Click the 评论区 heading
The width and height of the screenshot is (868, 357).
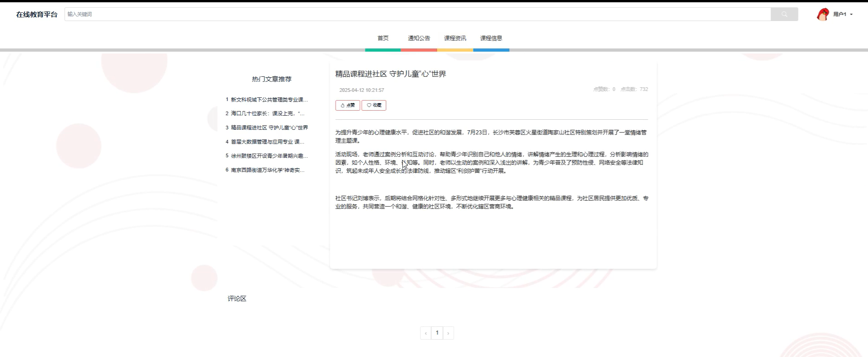(237, 298)
